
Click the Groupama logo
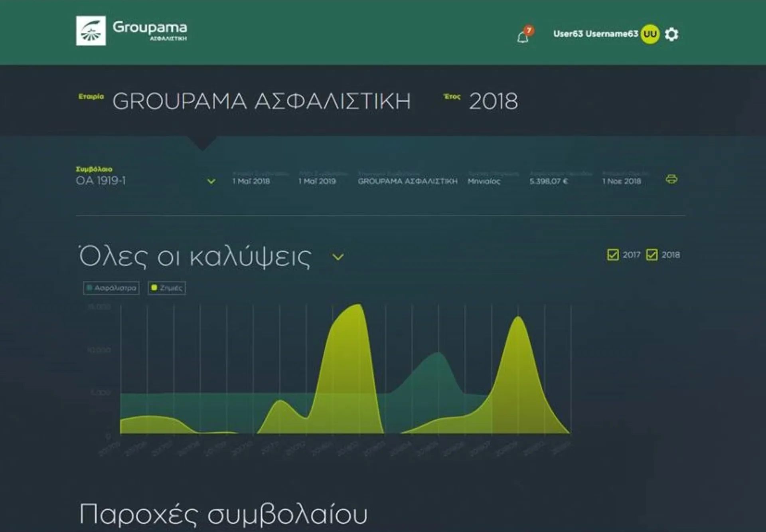91,30
